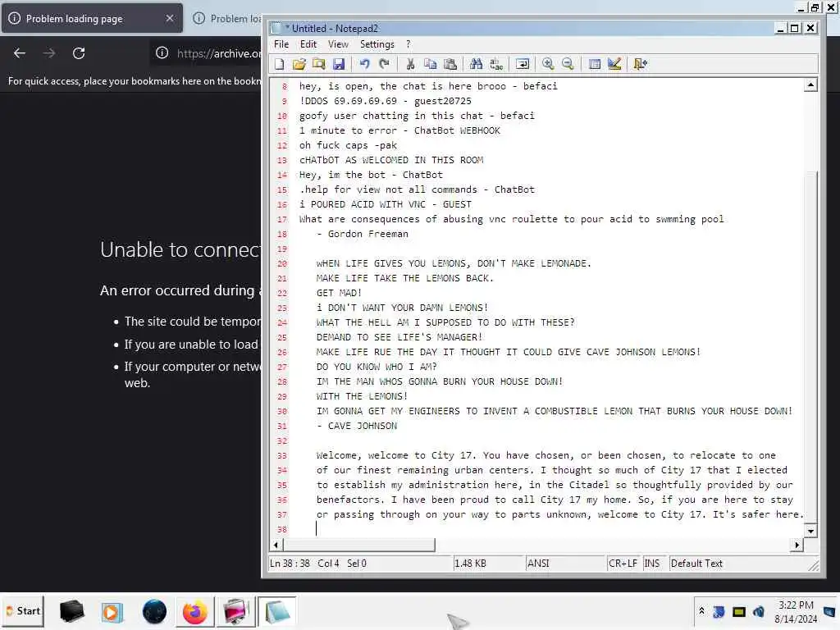Click the show desktop tray icon
840x630 pixels.
pos(830,611)
